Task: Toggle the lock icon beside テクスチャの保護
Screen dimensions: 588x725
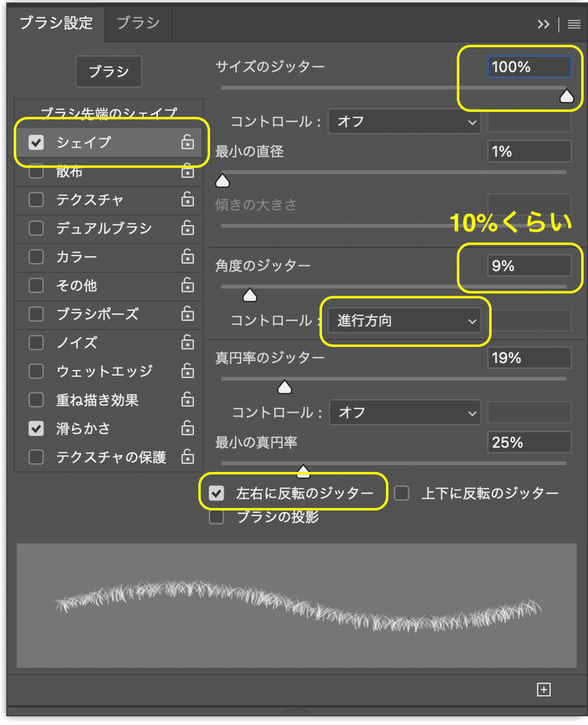Action: coord(187,457)
